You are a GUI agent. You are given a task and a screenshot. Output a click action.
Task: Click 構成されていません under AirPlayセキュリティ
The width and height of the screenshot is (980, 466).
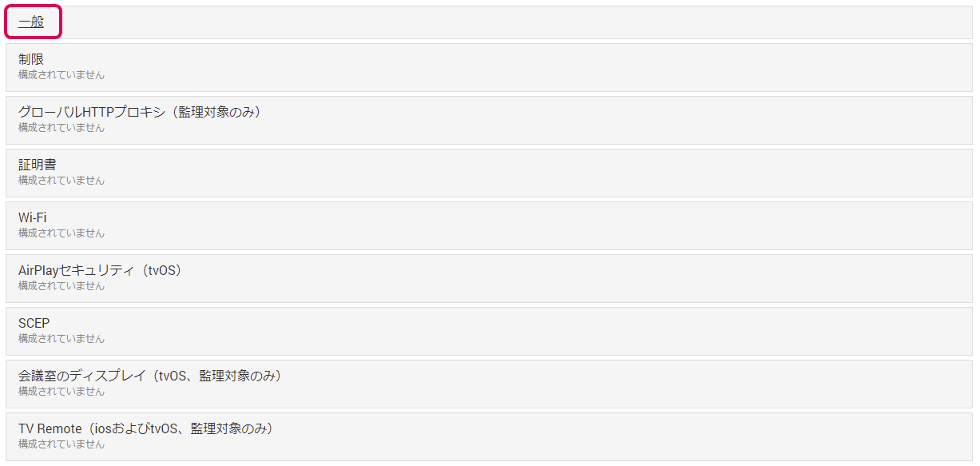(x=61, y=286)
